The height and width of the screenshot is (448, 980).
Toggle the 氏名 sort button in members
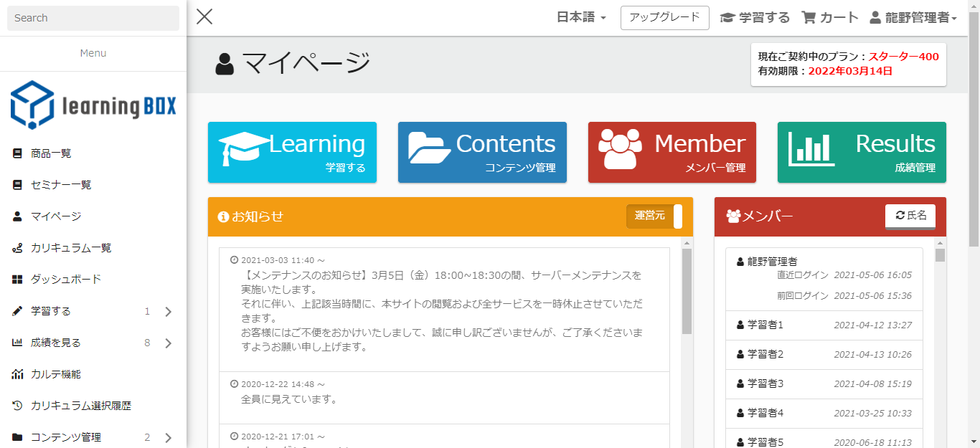click(910, 216)
